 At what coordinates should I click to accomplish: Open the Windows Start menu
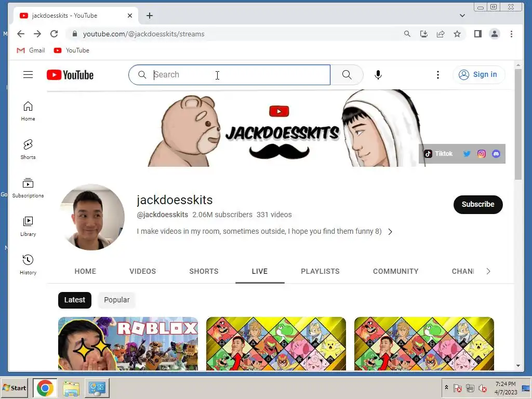click(x=14, y=388)
